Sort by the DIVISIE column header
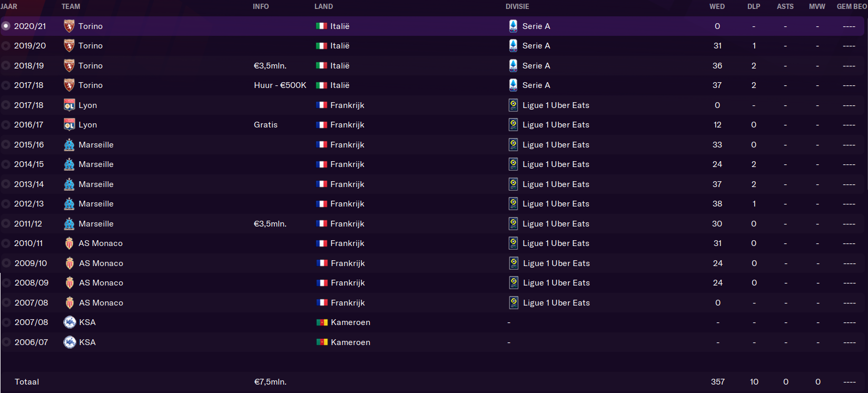The height and width of the screenshot is (393, 868). (517, 6)
